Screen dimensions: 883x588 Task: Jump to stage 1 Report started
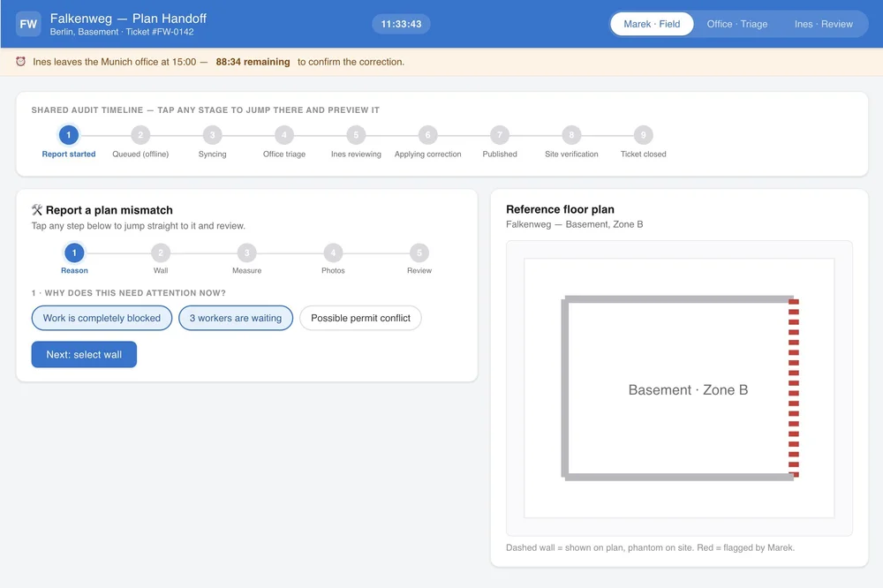pos(69,135)
